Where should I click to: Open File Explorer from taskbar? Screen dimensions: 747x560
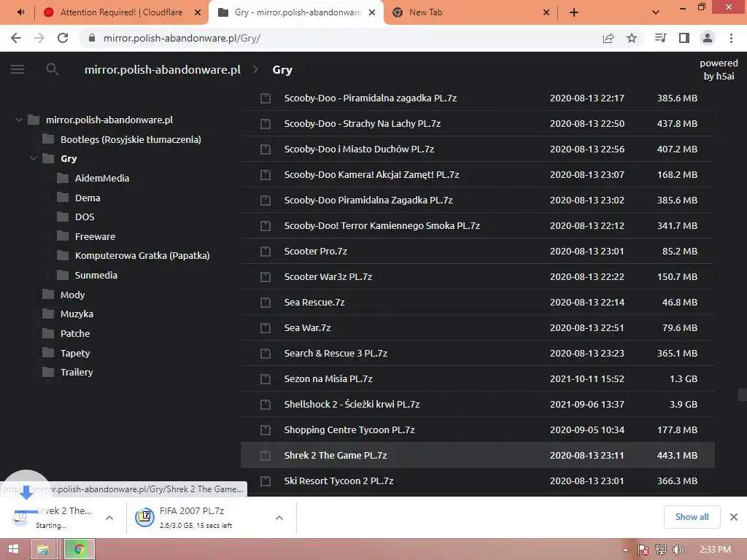[x=43, y=550]
